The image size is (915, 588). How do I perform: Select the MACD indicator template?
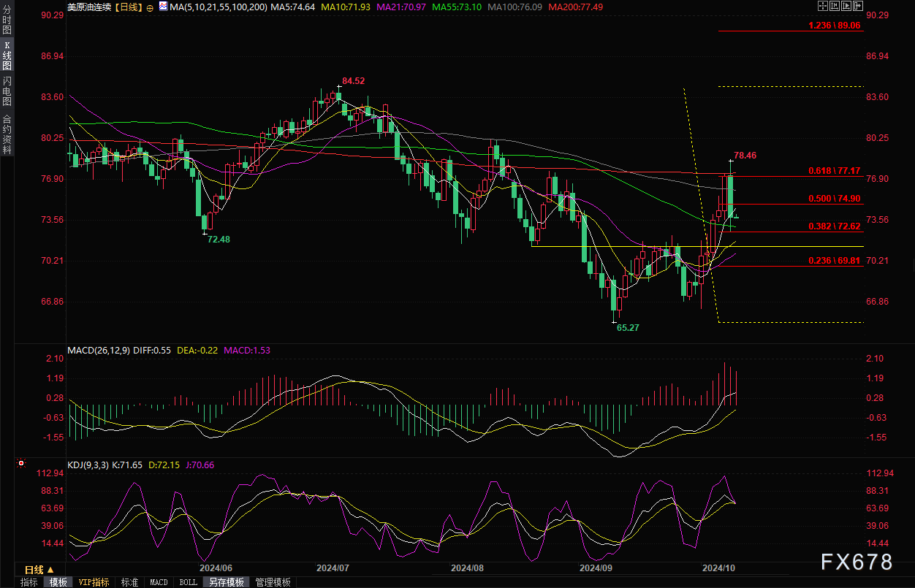(x=159, y=582)
